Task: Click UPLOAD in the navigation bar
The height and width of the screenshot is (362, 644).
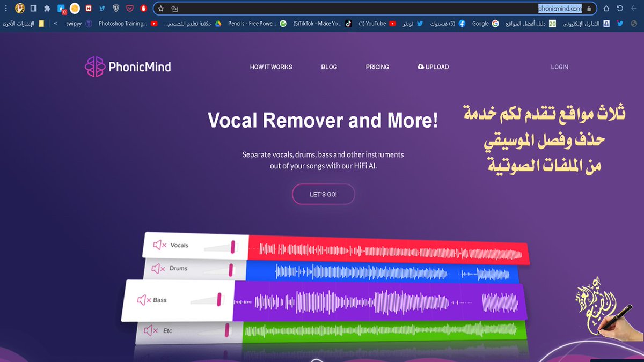Action: coord(433,67)
